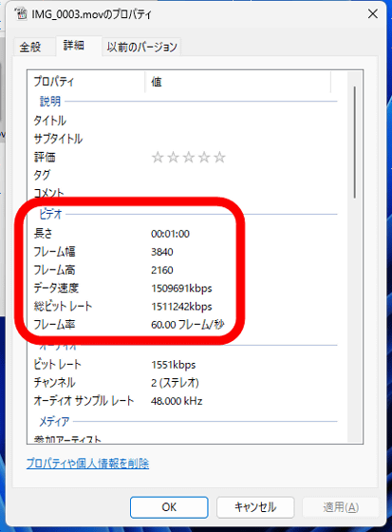Click the movie file icon in title bar
The width and height of the screenshot is (392, 532).
(22, 13)
